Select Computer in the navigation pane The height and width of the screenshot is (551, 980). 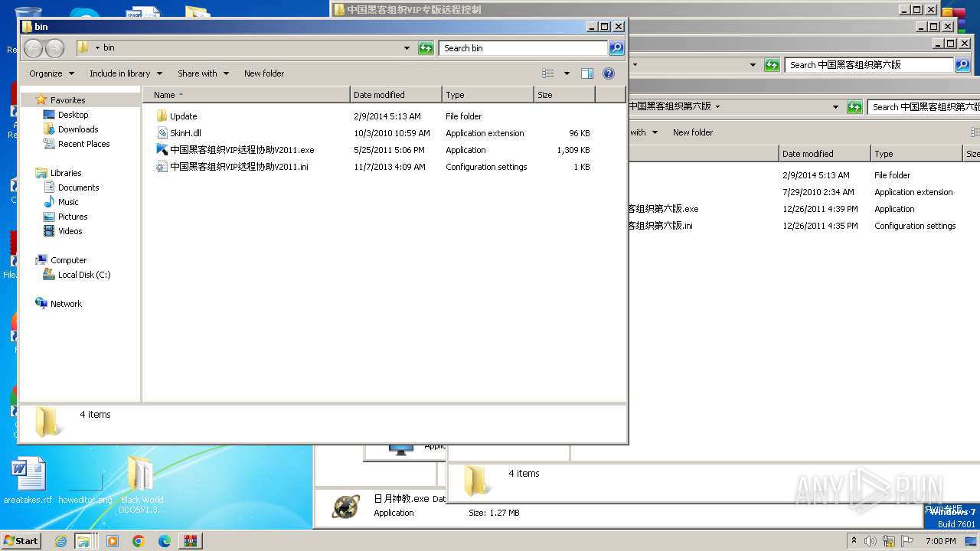point(68,260)
